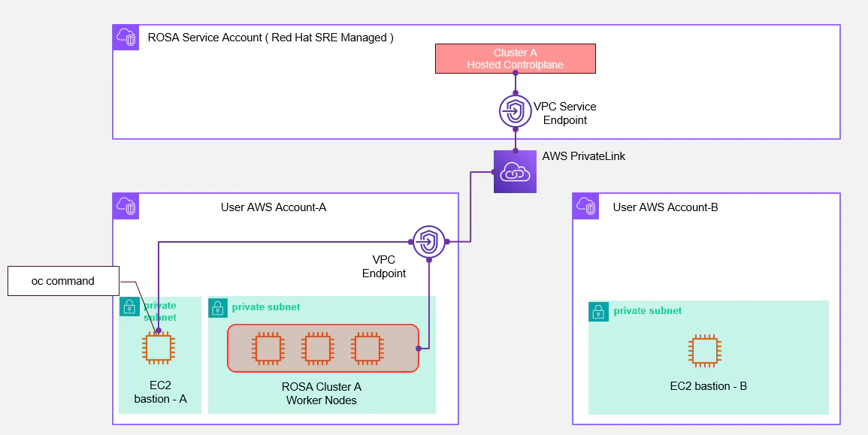
Task: Click the User AWS Account-B cloud icon
Action: [585, 207]
